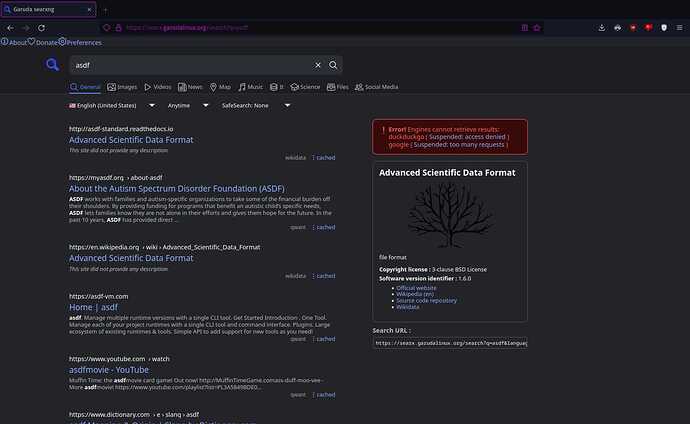The image size is (690, 424).
Task: Open reader view icon in address bar
Action: (525, 28)
